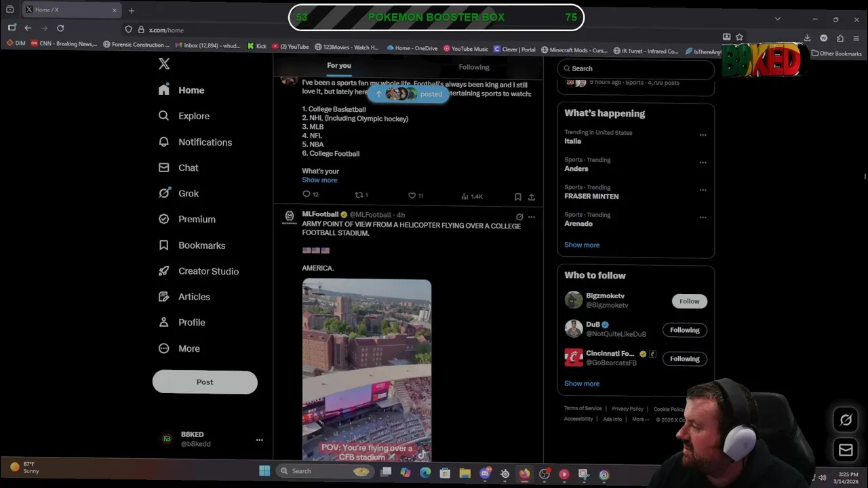Viewport: 868px width, 488px height.
Task: Show more trends in What's happening
Action: point(582,245)
